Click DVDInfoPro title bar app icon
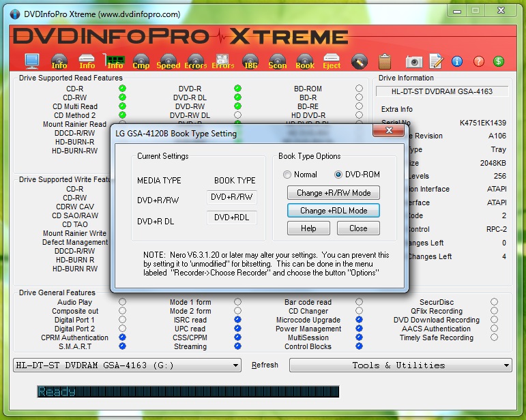Image resolution: width=526 pixels, height=420 pixels. pyautogui.click(x=15, y=14)
